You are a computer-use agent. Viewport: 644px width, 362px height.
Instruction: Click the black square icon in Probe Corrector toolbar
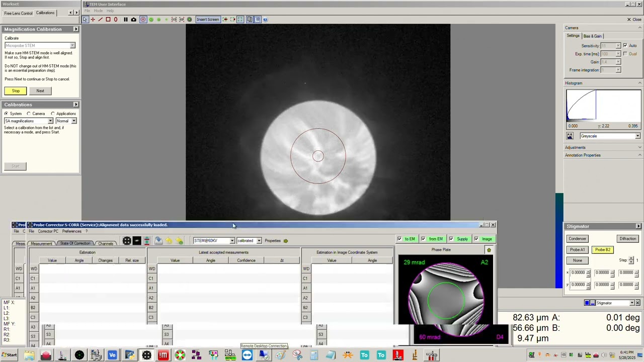(x=137, y=241)
